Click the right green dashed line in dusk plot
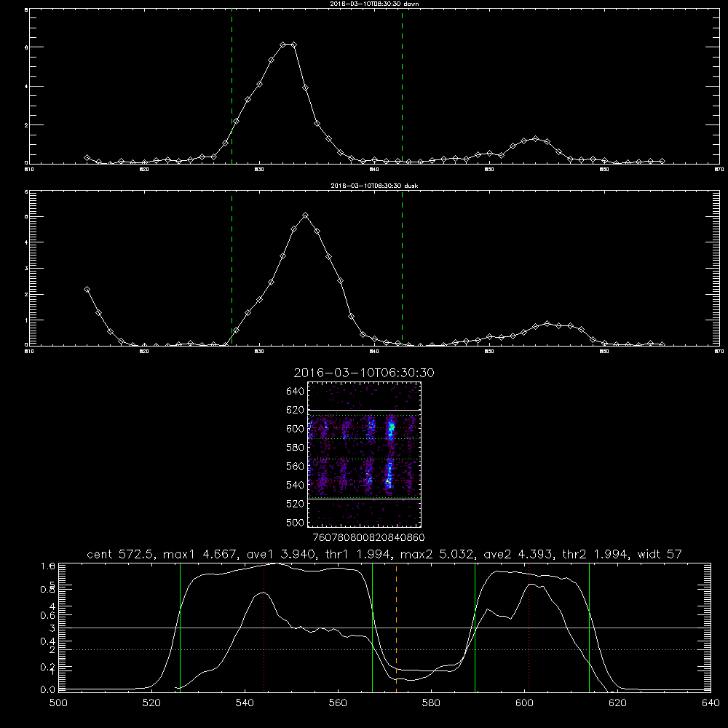The height and width of the screenshot is (728, 728). 402,269
